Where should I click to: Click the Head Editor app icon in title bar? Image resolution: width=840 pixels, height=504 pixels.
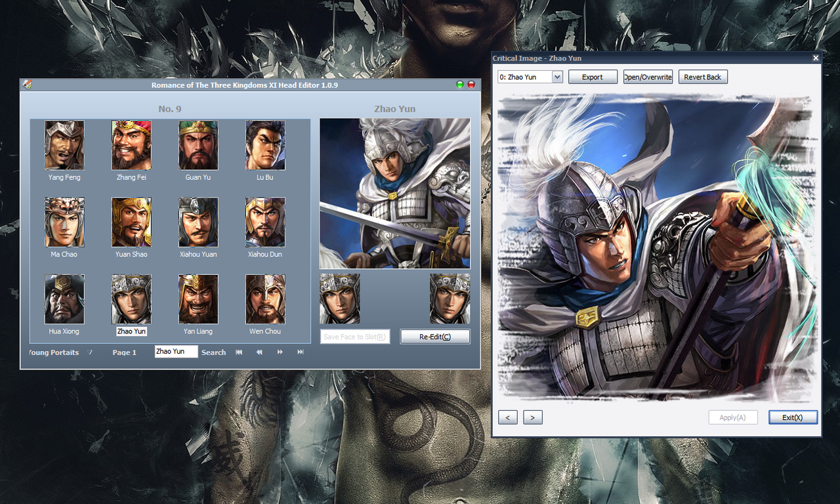[27, 85]
